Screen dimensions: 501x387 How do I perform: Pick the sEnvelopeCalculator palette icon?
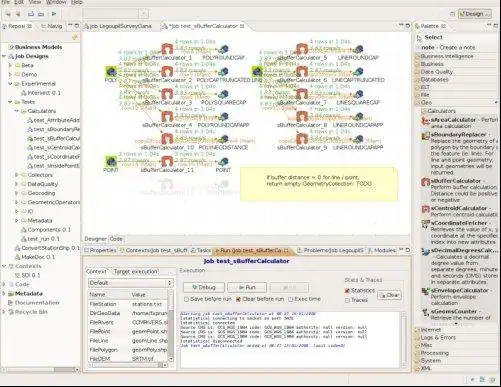click(x=425, y=291)
